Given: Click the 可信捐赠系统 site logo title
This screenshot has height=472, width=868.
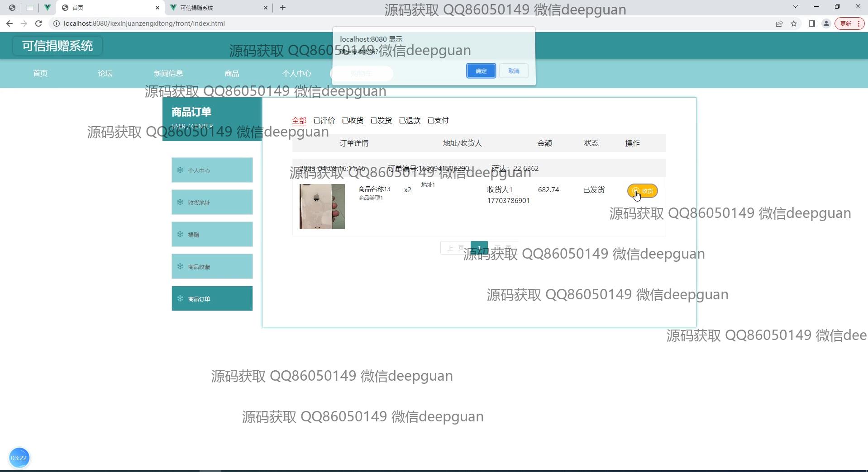Looking at the screenshot, I should tap(57, 46).
